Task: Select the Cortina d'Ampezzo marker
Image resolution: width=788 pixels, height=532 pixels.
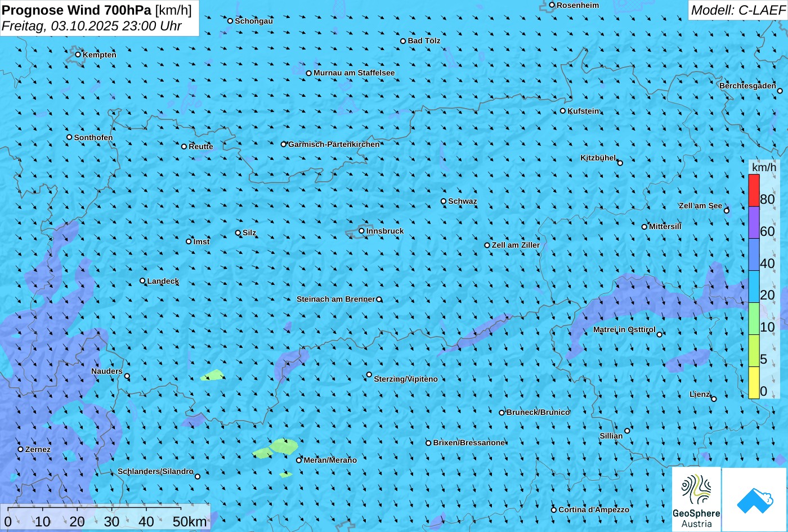Action: [x=554, y=510]
